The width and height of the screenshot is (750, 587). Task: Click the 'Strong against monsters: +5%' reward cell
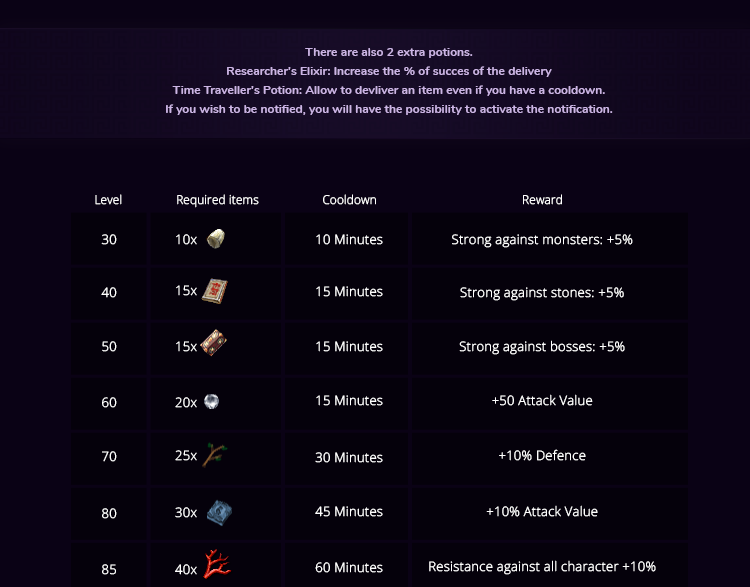coord(542,240)
